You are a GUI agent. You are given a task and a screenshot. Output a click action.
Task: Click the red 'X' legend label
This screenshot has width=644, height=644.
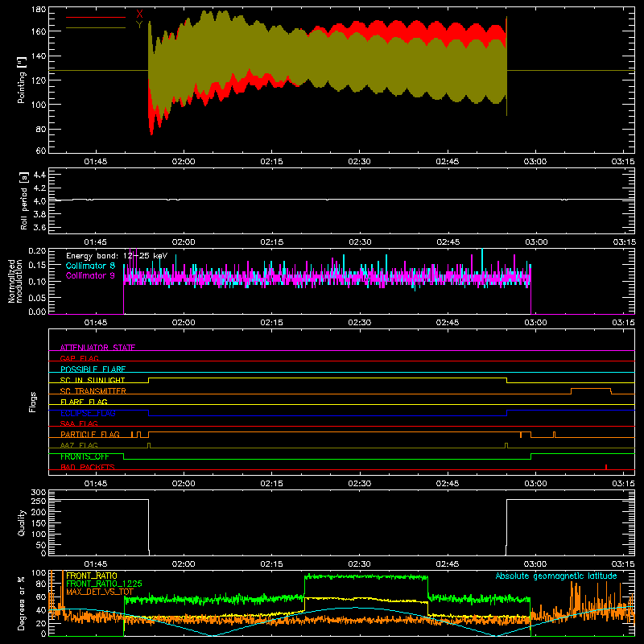[139, 14]
